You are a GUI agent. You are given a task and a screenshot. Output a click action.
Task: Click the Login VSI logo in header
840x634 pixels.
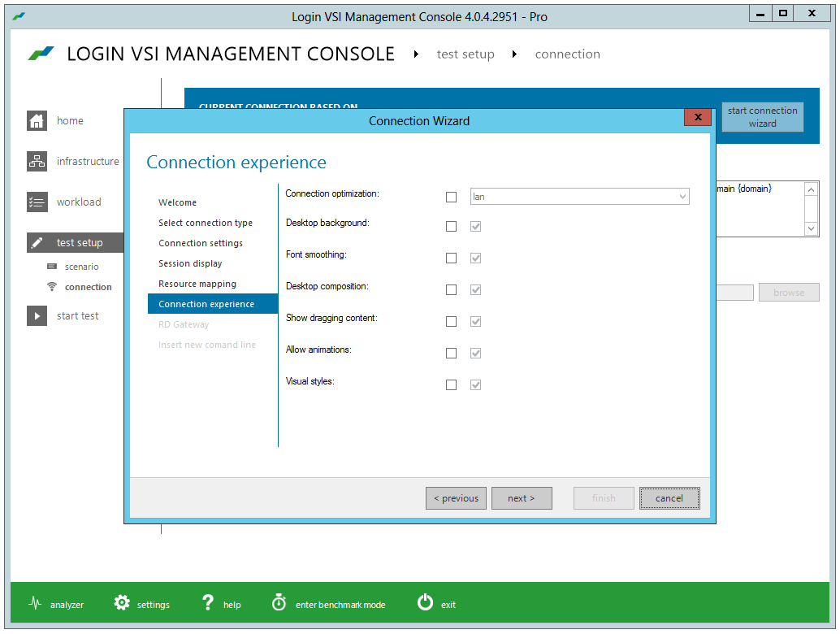[x=41, y=53]
